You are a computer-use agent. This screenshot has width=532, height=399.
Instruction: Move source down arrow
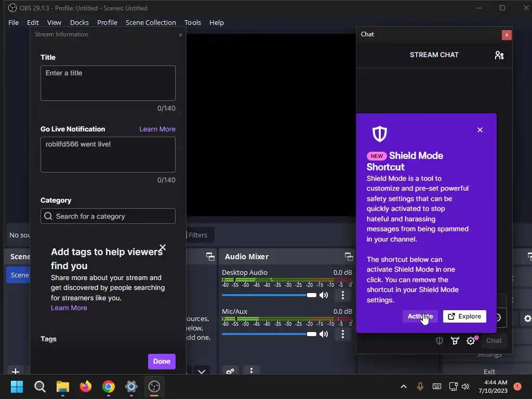pyautogui.click(x=202, y=371)
